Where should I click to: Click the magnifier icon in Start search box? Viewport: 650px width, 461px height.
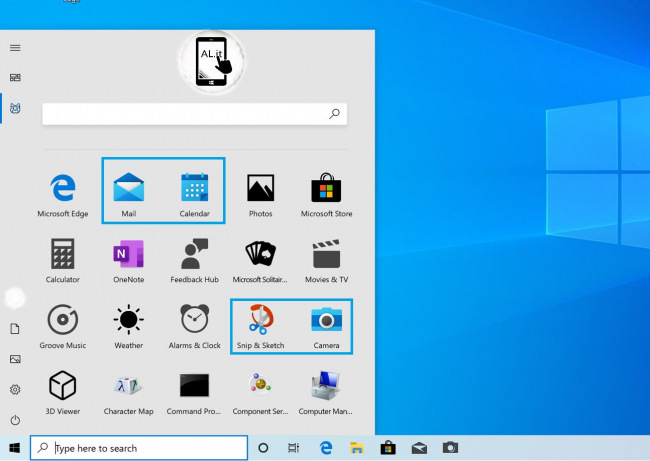pos(335,114)
